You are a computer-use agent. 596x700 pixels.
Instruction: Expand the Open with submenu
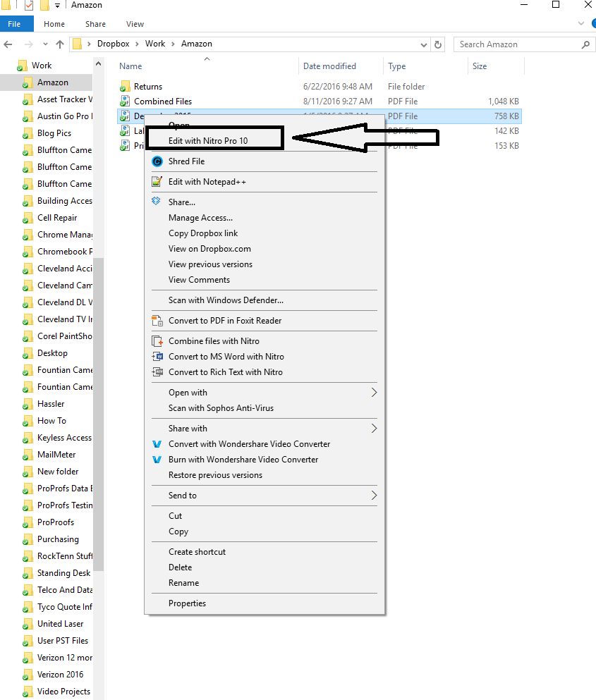pyautogui.click(x=264, y=393)
